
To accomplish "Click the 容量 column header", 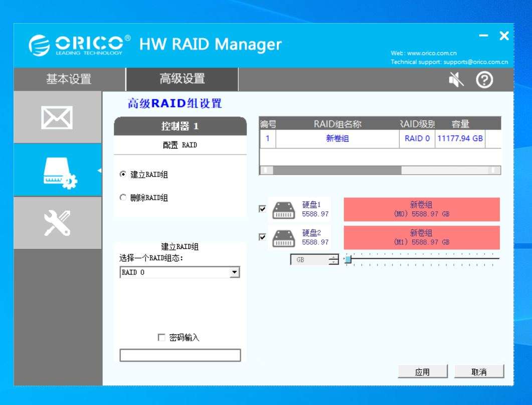I will coord(460,124).
